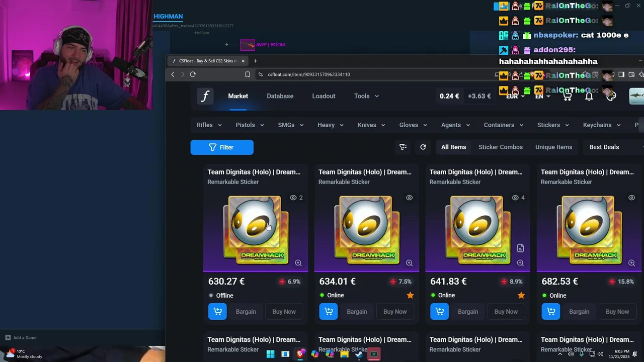Open the Add a Game link in Steam
The height and width of the screenshot is (362, 644).
[x=21, y=338]
